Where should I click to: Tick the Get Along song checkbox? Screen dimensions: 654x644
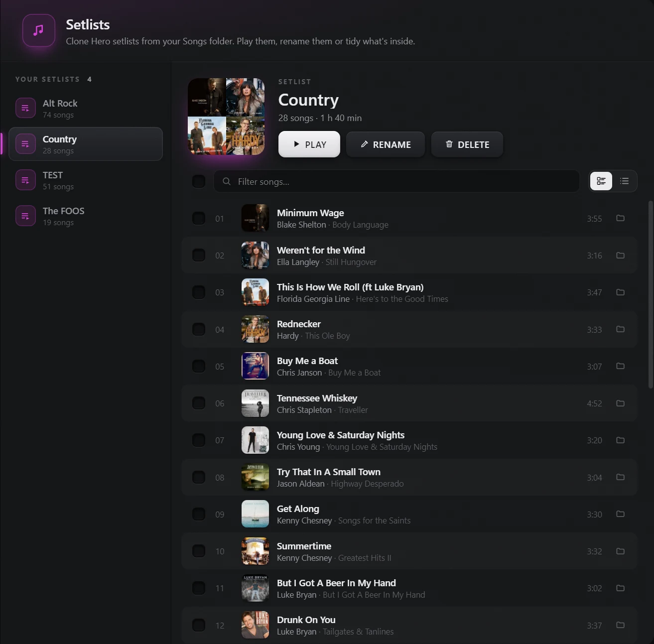click(199, 514)
